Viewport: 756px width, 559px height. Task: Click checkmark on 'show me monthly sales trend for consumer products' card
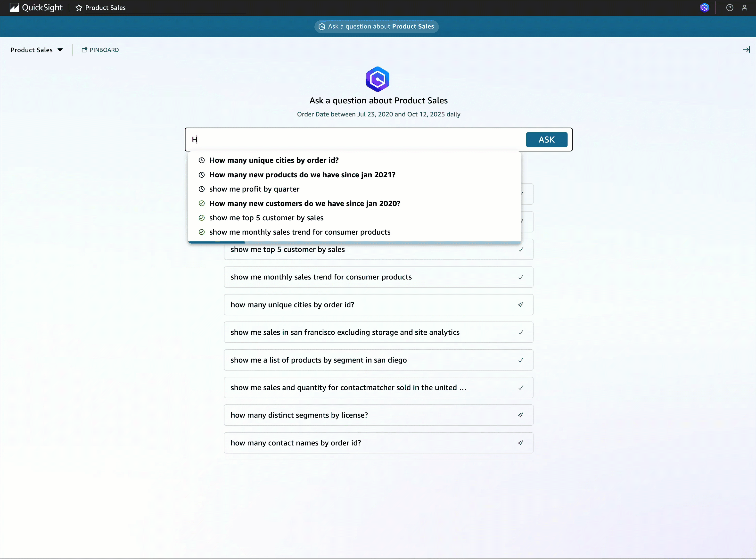(520, 277)
